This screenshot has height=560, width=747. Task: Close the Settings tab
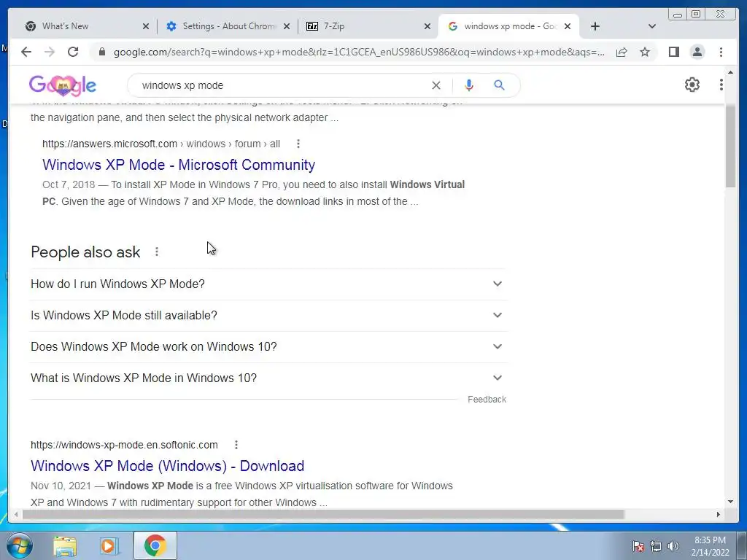click(286, 26)
